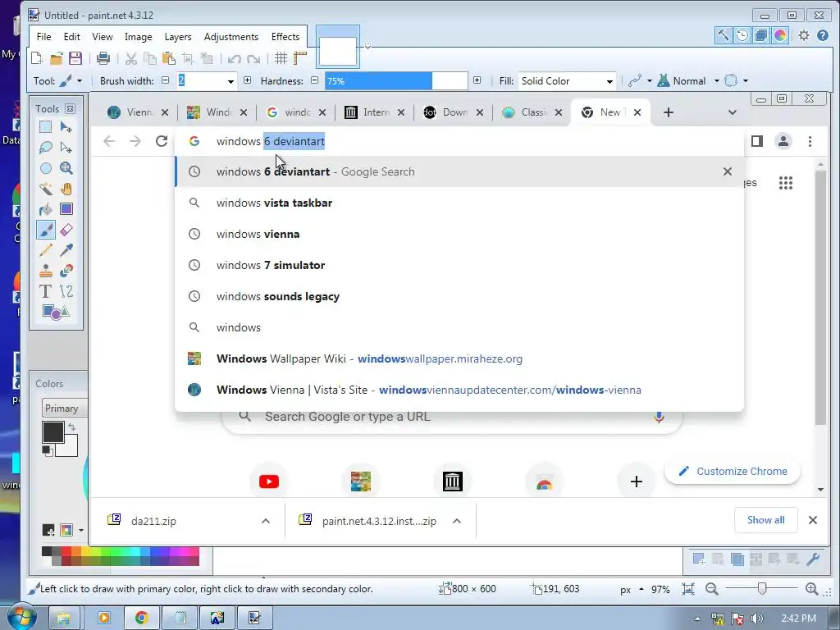The image size is (840, 630).
Task: Swap primary and secondary colors
Action: 72,427
